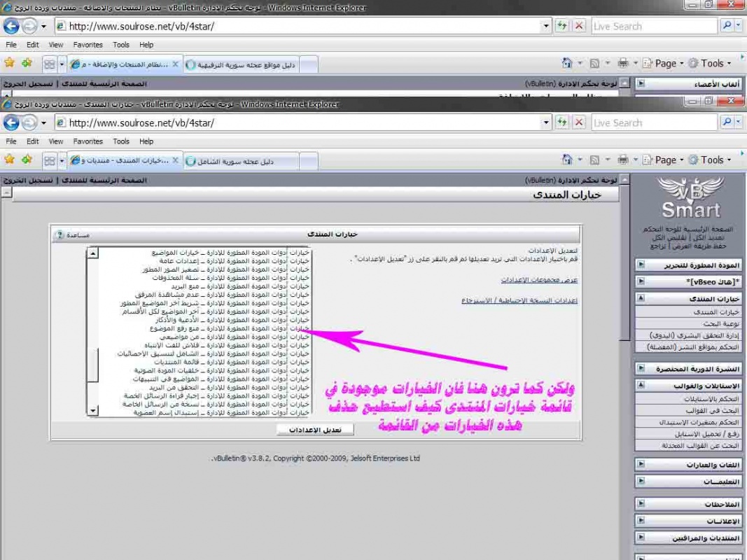Click the مساعدة help question-mark icon
Viewport: 747px width, 560px height.
[x=60, y=234]
